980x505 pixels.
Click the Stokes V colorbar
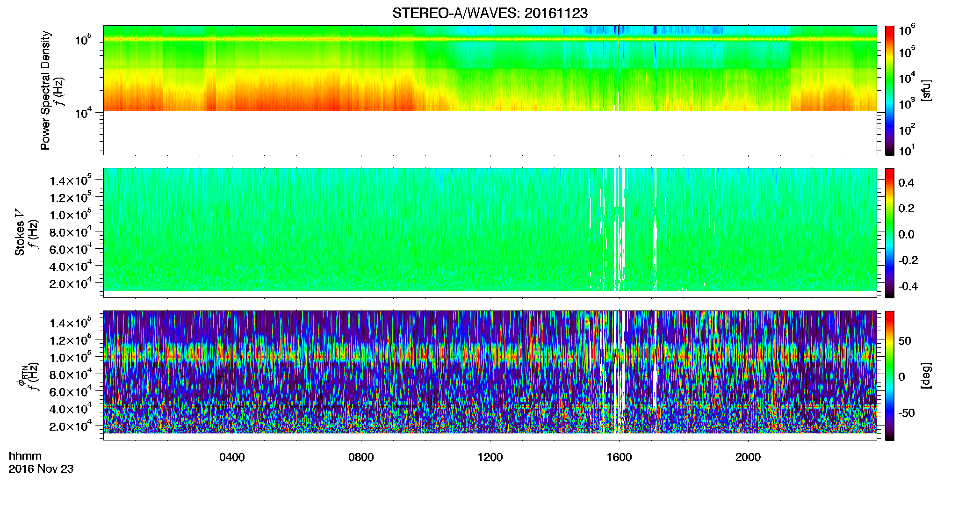click(890, 233)
